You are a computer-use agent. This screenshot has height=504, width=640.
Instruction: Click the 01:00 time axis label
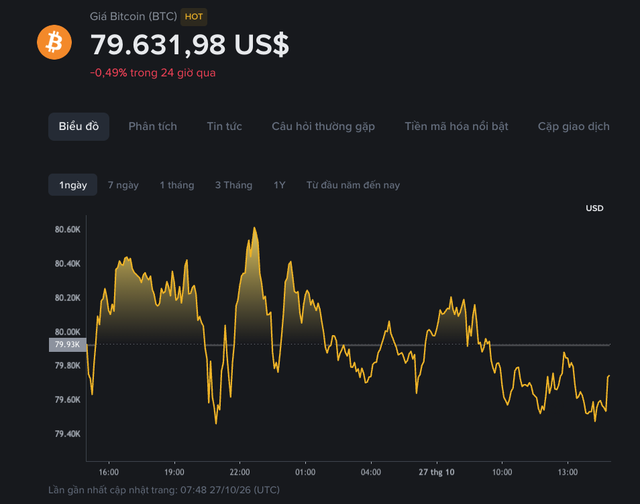pyautogui.click(x=305, y=472)
